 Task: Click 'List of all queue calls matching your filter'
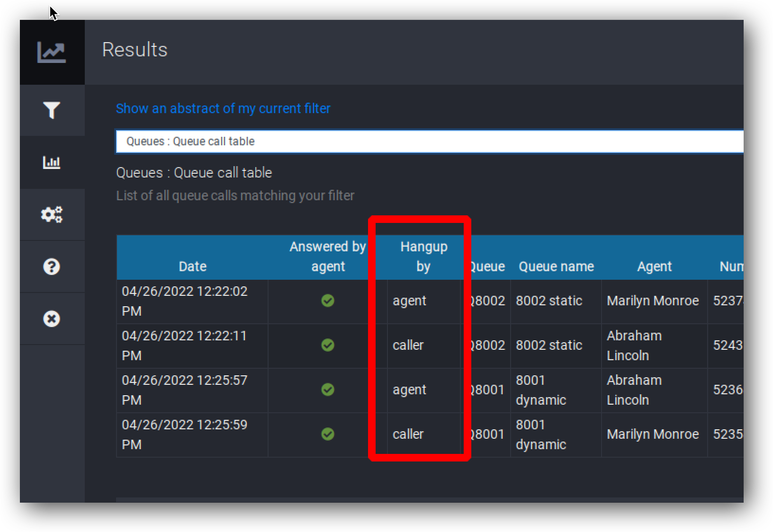235,195
